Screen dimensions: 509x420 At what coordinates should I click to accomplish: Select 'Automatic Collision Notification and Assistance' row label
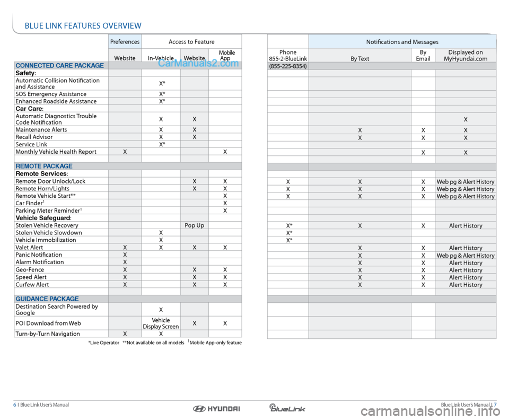point(57,83)
